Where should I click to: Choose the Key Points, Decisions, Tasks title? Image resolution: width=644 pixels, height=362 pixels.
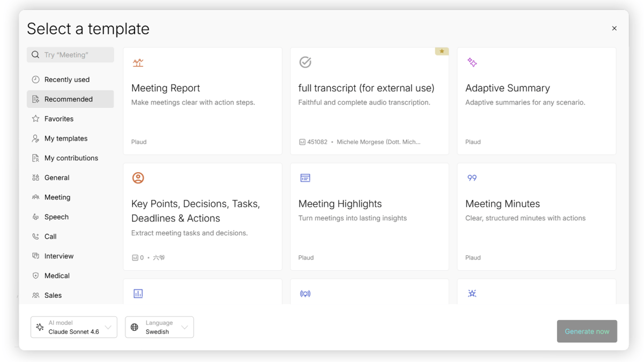[x=196, y=211]
